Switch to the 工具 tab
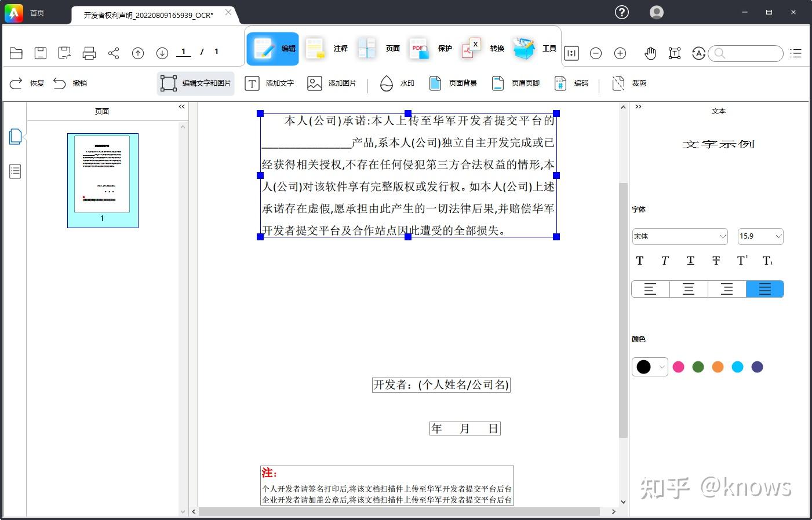This screenshot has height=520, width=812. click(534, 49)
